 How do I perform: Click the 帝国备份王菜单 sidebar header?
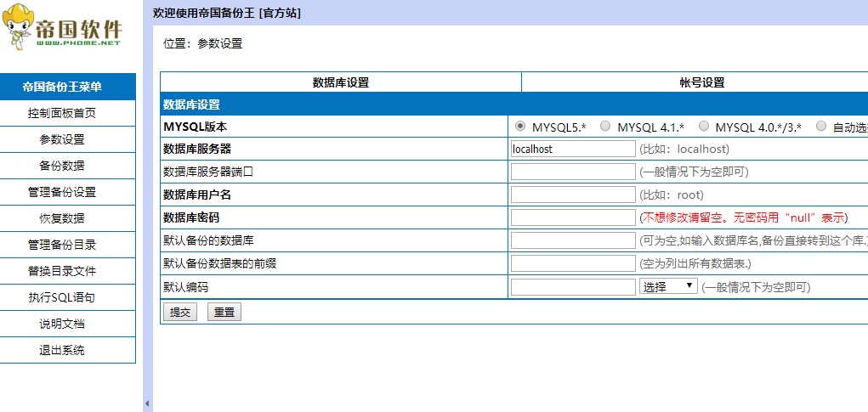tap(67, 87)
